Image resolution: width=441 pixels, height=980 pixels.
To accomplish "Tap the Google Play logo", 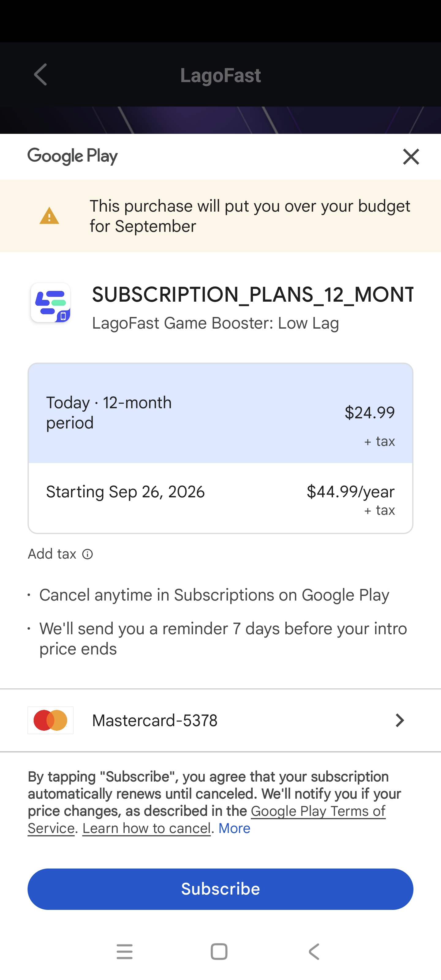I will [x=73, y=157].
